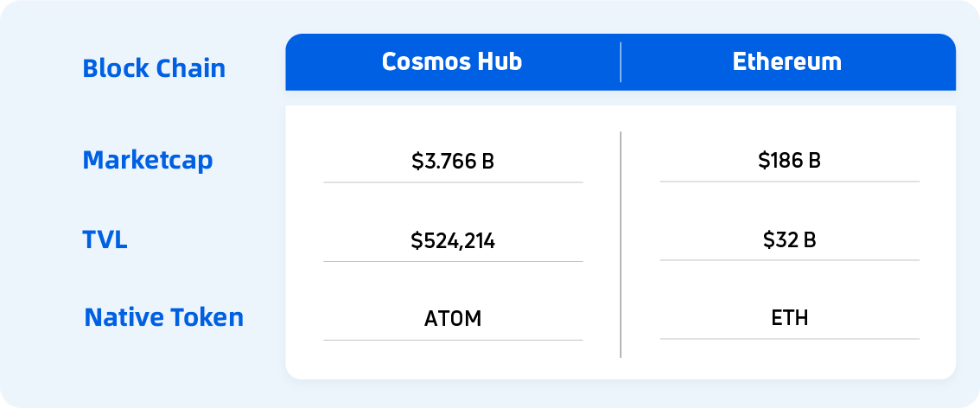Select the ETH native token cell

pos(789,318)
